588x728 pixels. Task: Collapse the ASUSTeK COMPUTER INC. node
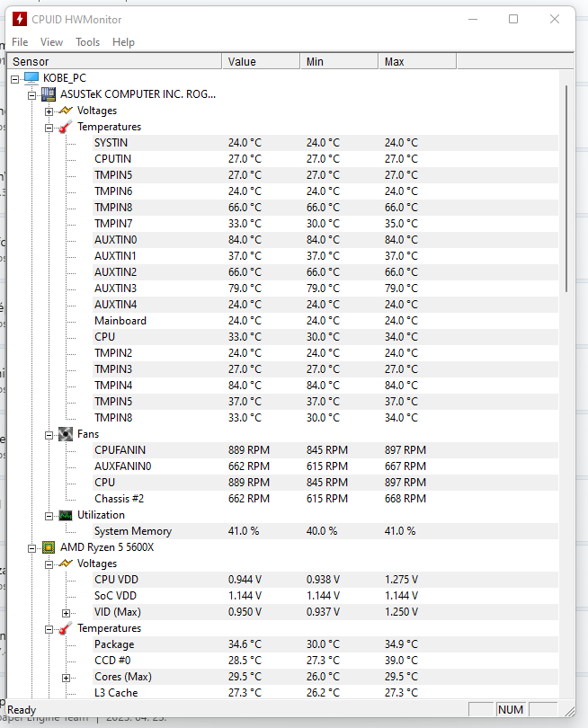pyautogui.click(x=31, y=95)
